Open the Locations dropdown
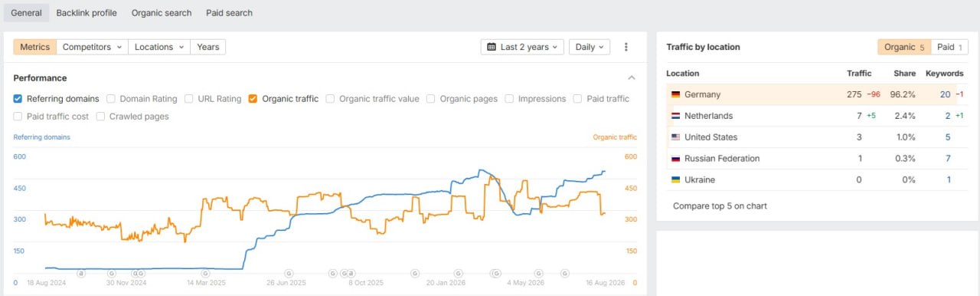Screen dimensions: 980x296 (159, 47)
